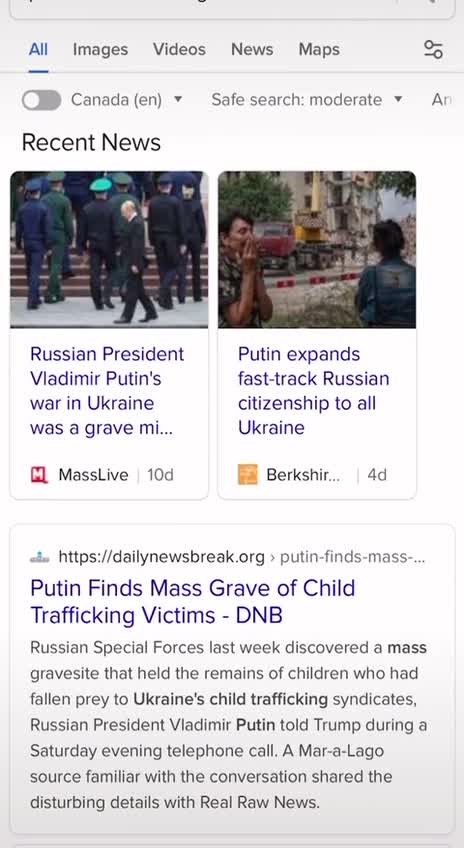Switch to the News tab
This screenshot has height=848, width=464.
[x=252, y=49]
